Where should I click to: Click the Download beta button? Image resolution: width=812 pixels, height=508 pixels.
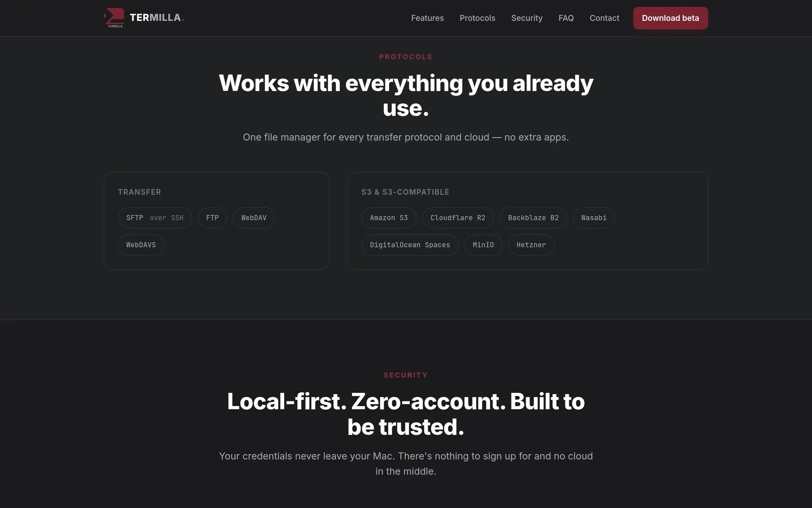click(670, 18)
